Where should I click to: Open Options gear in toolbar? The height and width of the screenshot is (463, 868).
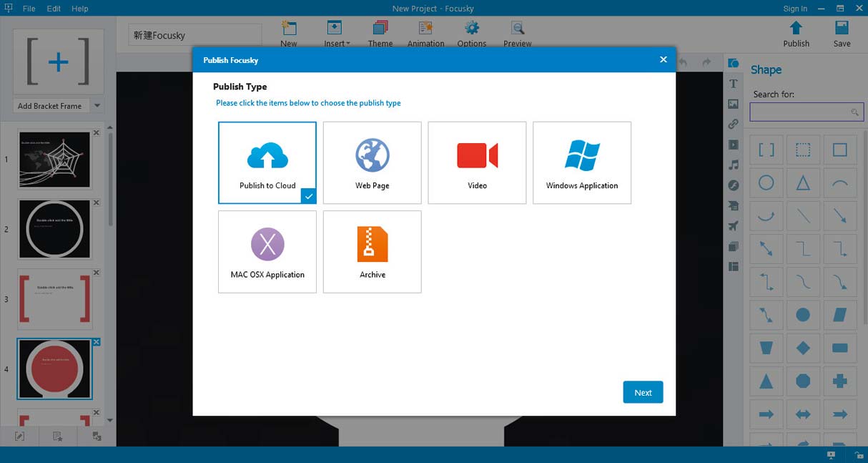coord(472,33)
